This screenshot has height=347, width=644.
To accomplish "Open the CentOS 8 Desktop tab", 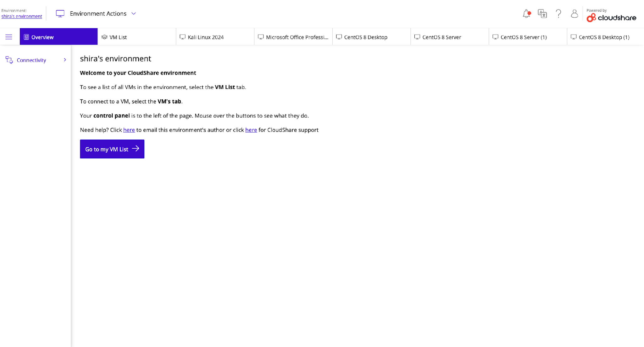I will tap(371, 37).
